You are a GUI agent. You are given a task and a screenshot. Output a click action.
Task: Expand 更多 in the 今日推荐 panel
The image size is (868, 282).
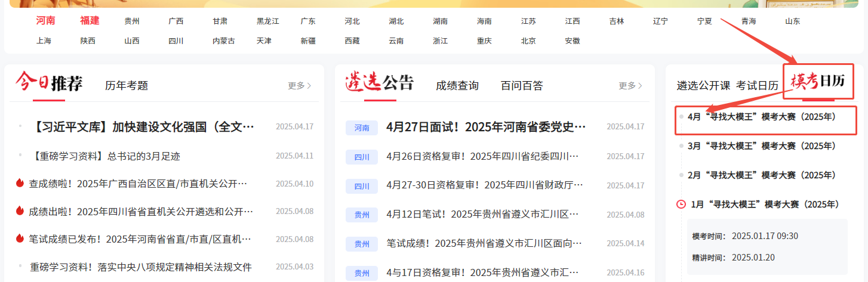click(299, 86)
